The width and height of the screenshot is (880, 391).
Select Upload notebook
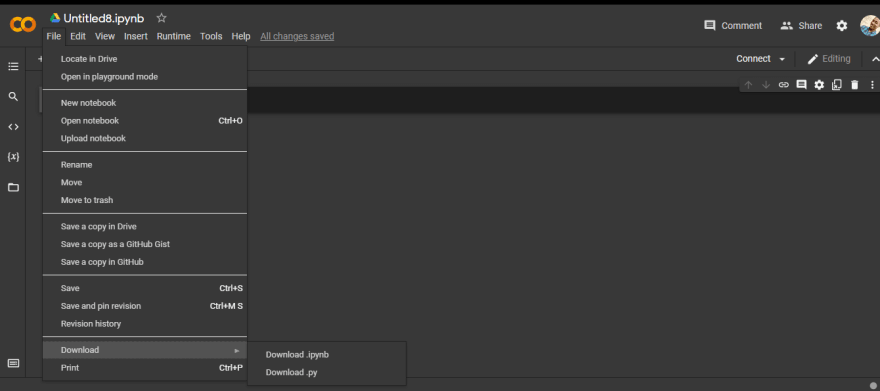click(x=145, y=139)
